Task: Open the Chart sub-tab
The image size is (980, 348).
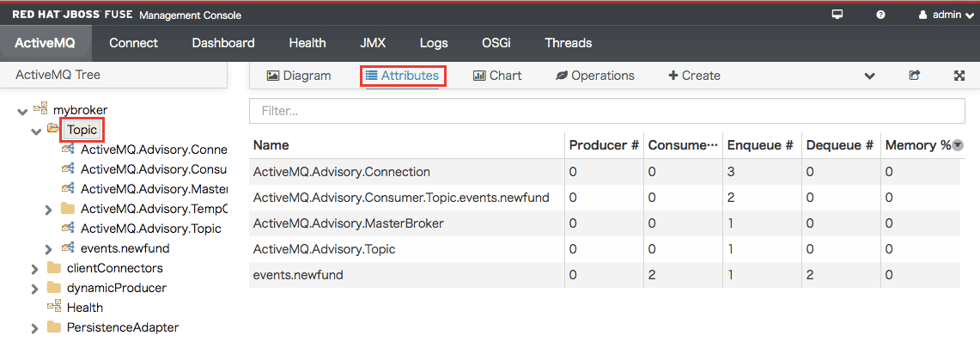Action: [497, 76]
